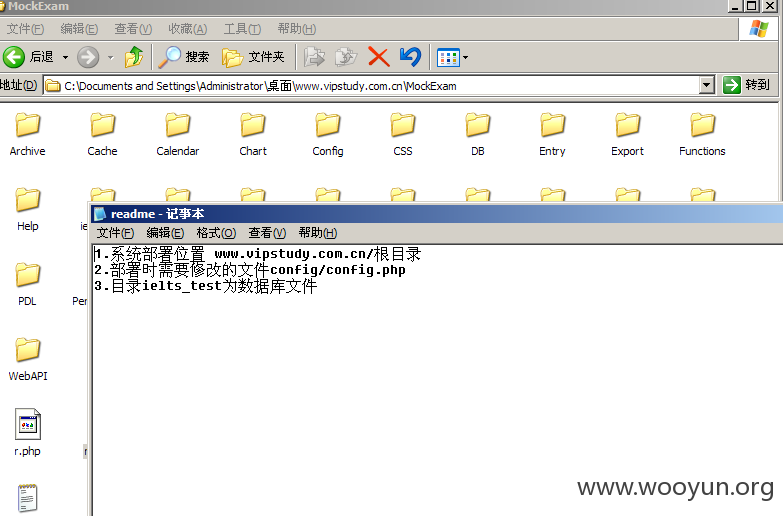
Task: Click the Forward arrow button in Explorer
Action: pyautogui.click(x=88, y=57)
